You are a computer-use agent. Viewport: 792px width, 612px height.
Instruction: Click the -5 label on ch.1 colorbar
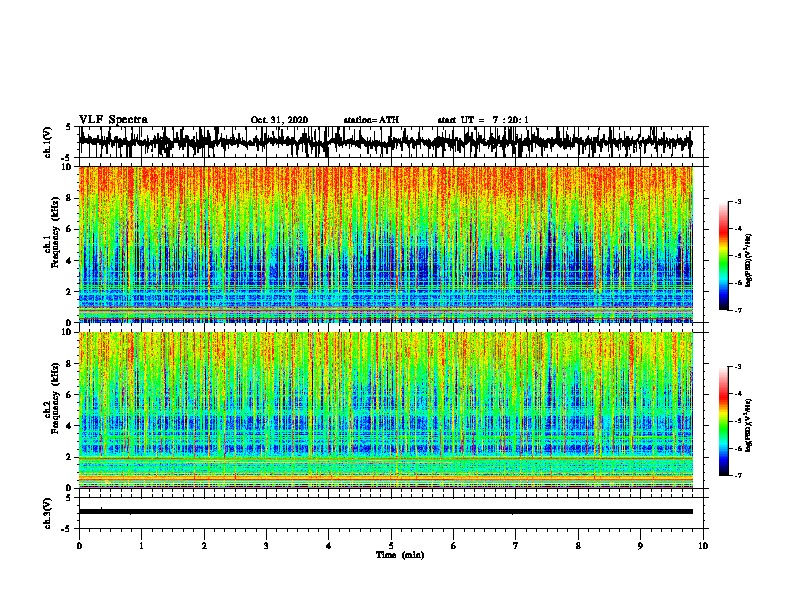point(737,256)
